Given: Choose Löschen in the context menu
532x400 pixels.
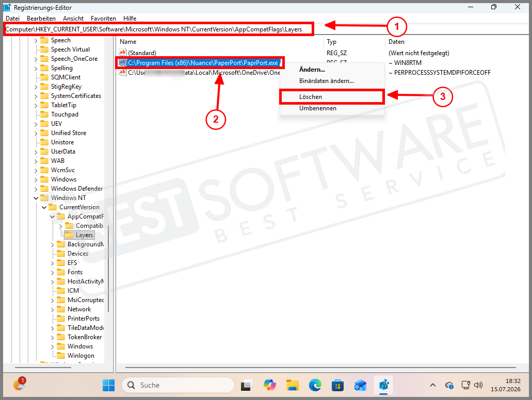Looking at the screenshot, I should click(332, 97).
